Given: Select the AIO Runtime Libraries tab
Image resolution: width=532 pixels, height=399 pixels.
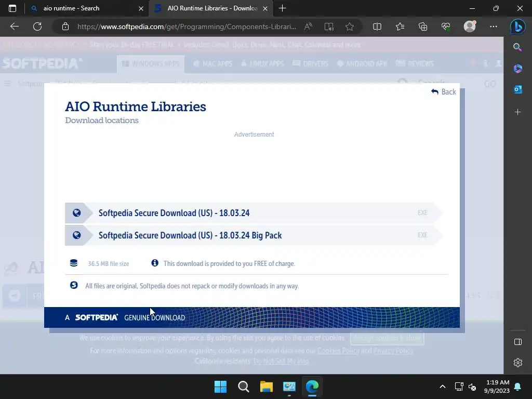Looking at the screenshot, I should point(210,8).
